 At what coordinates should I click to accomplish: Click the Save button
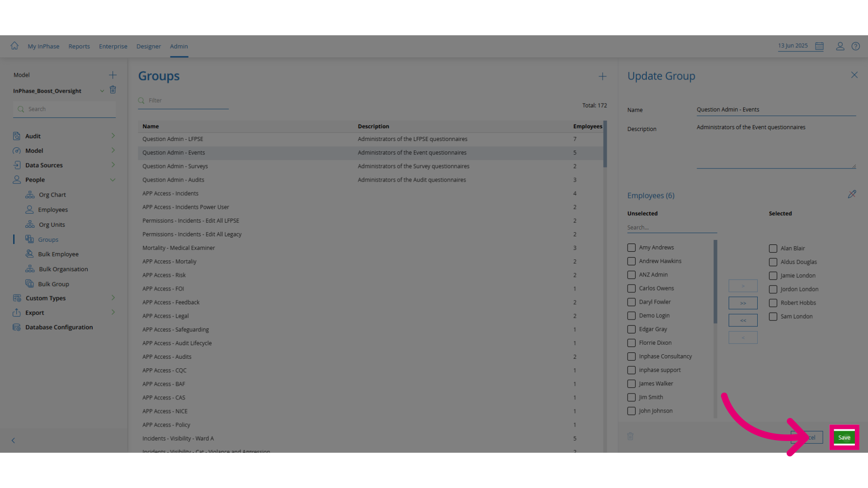(844, 437)
